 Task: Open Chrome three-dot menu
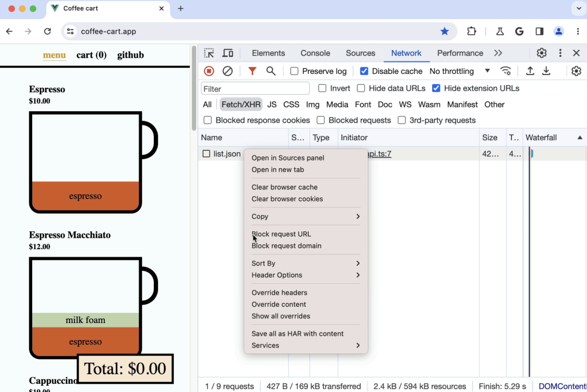[578, 31]
